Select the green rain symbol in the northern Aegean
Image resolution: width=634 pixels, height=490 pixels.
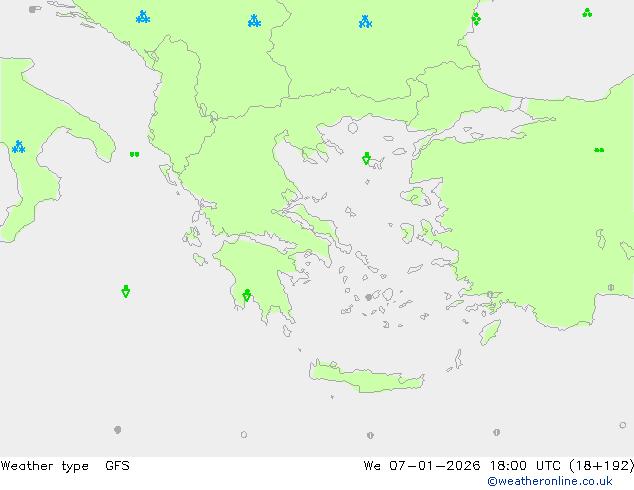tap(366, 158)
